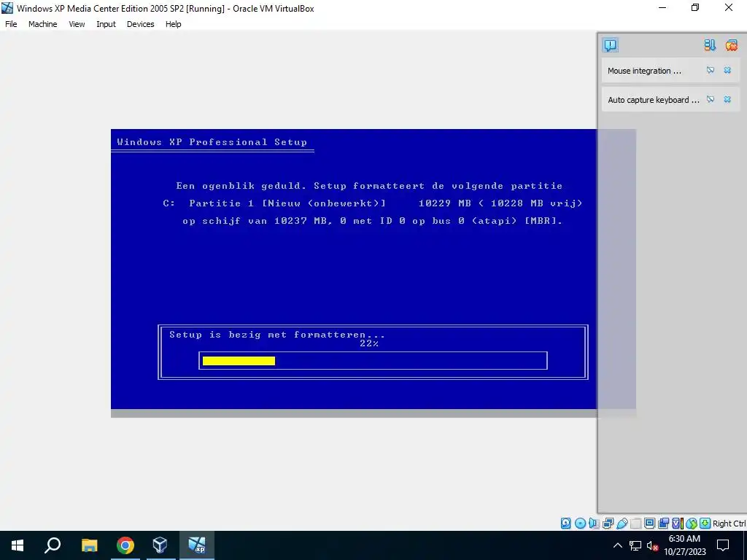Toggle the notification center speech-bubble icon
Screen dimensions: 747x560
tap(611, 45)
